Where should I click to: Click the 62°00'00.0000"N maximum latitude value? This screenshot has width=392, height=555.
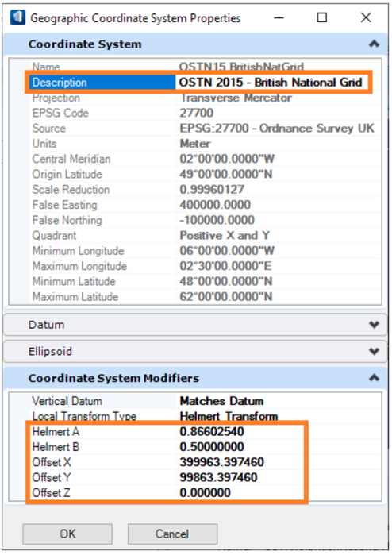coord(225,297)
